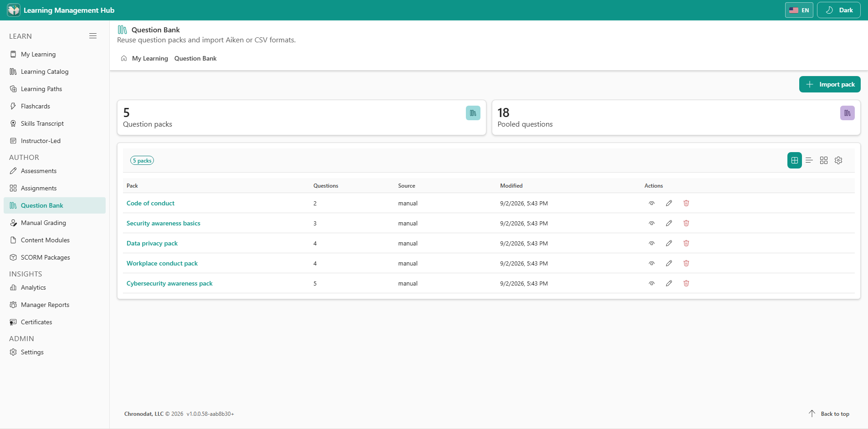Viewport: 868px width, 429px height.
Task: Click Question Bank breadcrumb
Action: click(195, 58)
